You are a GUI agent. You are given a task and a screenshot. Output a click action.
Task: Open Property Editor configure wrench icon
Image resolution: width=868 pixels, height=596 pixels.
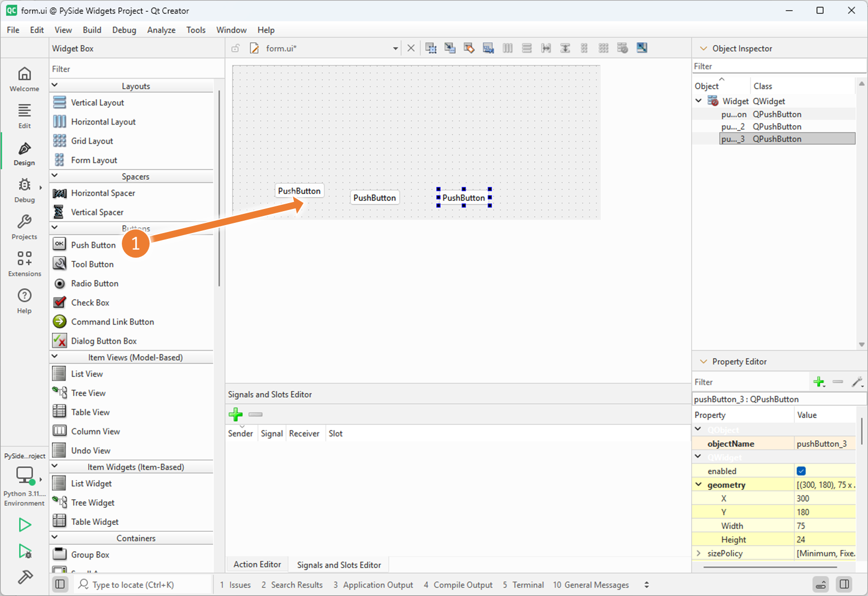(857, 382)
